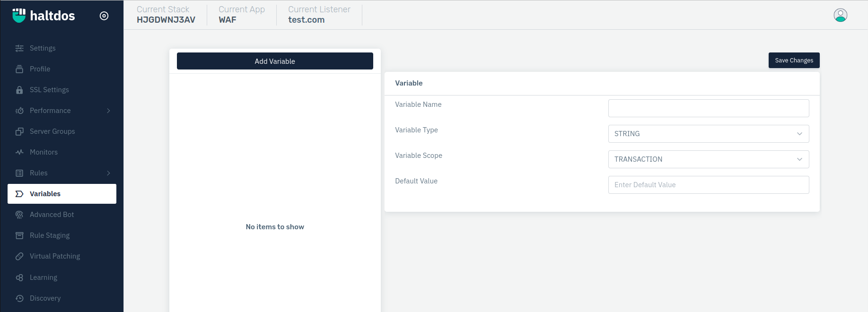868x312 pixels.
Task: Click the Virtual Patching bandage icon
Action: click(19, 256)
